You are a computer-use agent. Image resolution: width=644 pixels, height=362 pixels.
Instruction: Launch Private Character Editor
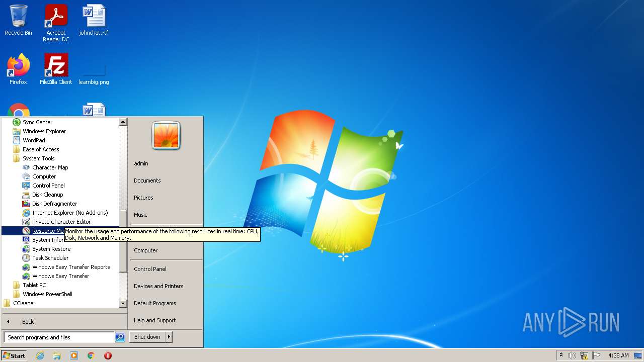[61, 222]
